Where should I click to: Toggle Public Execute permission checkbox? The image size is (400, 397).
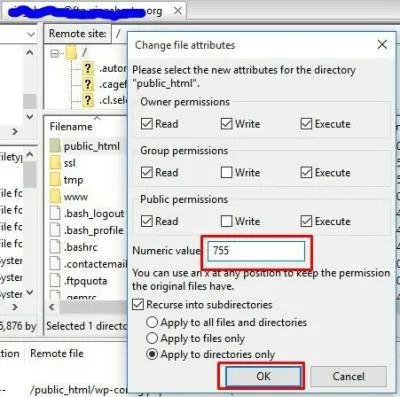click(306, 221)
